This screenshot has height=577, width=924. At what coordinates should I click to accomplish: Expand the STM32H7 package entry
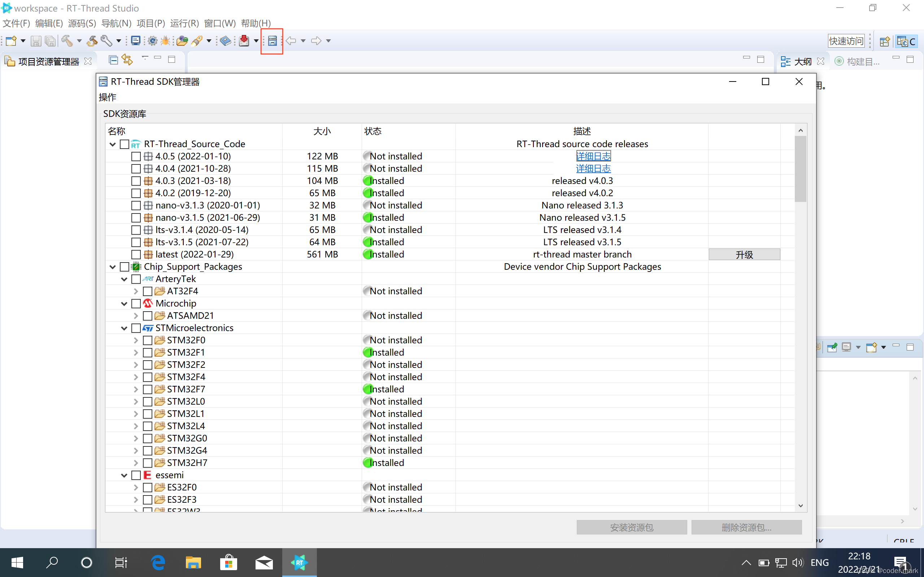point(136,463)
